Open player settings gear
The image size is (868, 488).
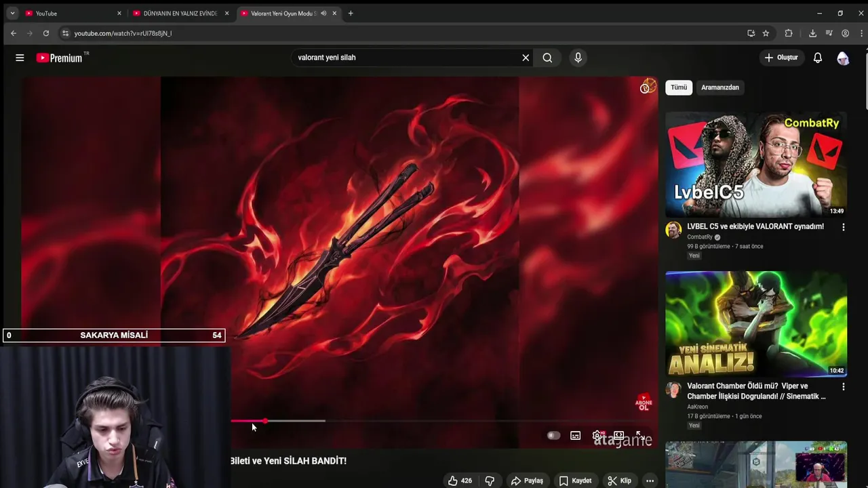[597, 436]
